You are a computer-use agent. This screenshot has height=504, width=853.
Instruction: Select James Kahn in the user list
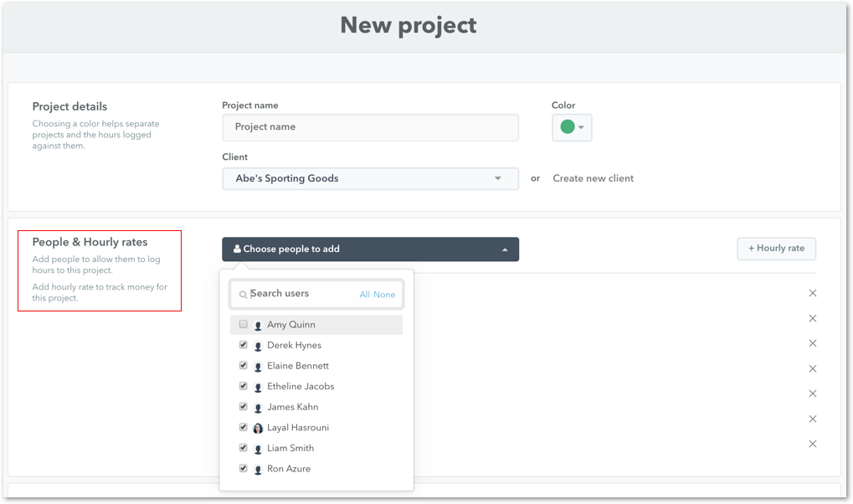coord(292,407)
